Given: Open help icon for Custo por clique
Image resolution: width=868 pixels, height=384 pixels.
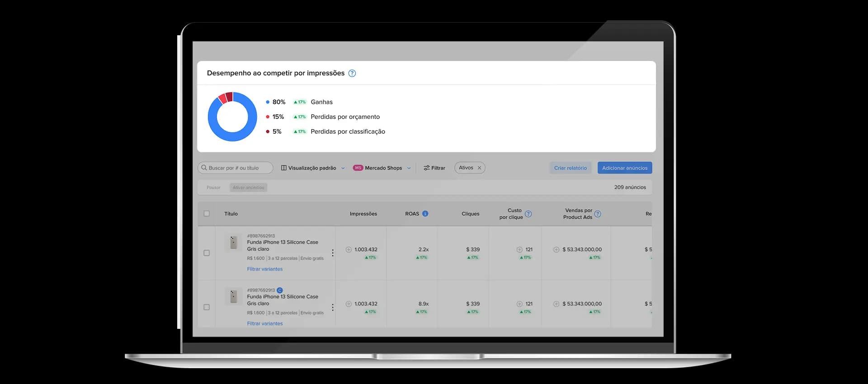Looking at the screenshot, I should [x=528, y=214].
